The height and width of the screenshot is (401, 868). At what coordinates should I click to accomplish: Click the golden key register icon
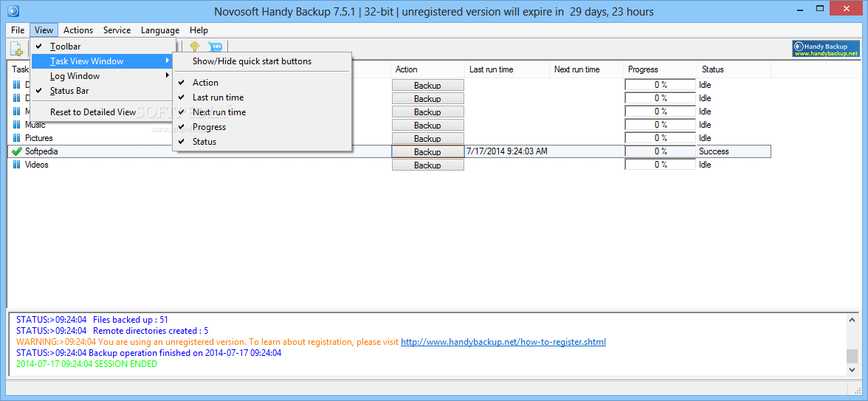[x=194, y=48]
